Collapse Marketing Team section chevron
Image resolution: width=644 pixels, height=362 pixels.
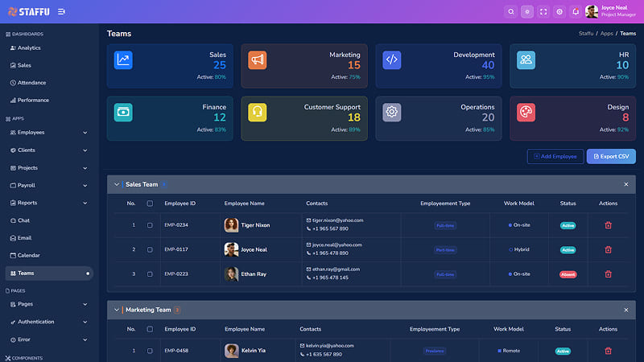[117, 310]
